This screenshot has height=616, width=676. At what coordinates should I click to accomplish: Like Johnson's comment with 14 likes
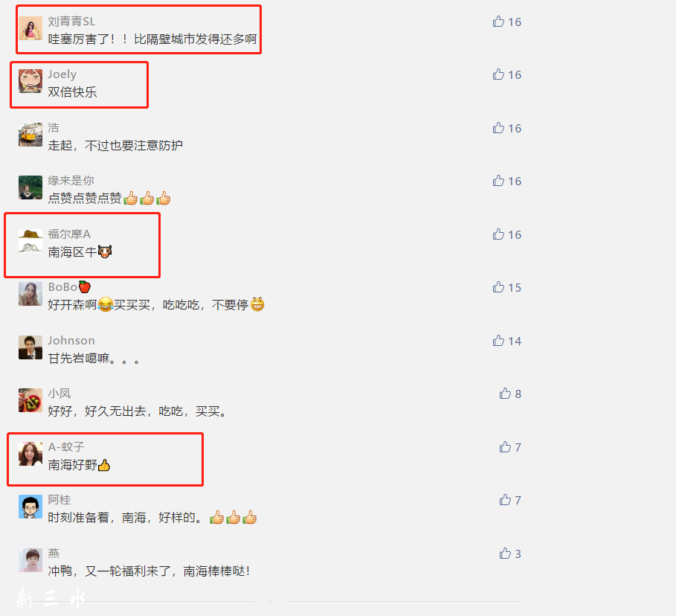[498, 340]
